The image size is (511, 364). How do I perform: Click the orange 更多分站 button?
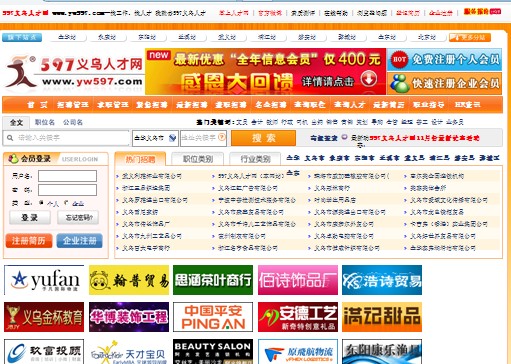point(470,37)
